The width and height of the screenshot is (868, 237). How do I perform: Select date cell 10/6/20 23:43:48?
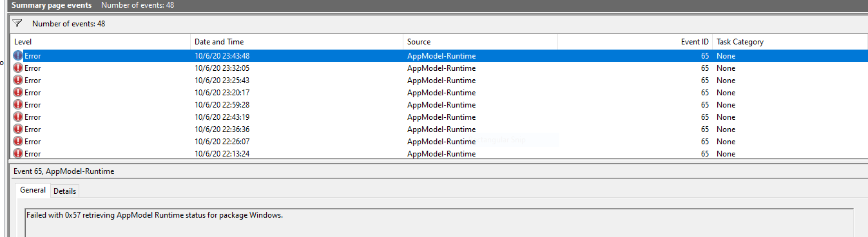tap(222, 56)
